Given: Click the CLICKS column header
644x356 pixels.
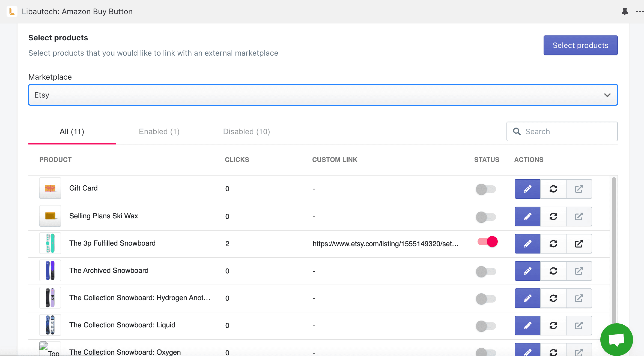Looking at the screenshot, I should click(237, 160).
